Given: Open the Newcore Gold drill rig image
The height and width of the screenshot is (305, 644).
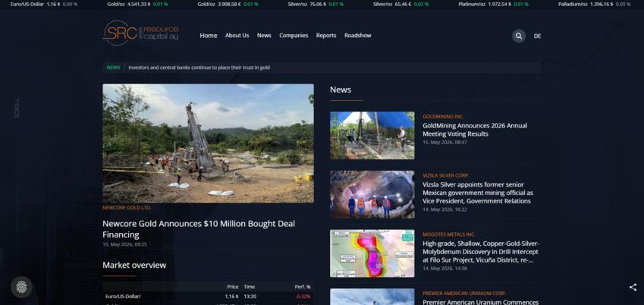Looking at the screenshot, I should tap(209, 143).
